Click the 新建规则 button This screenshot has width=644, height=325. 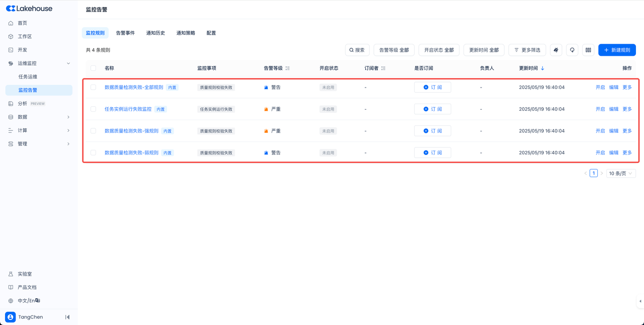[x=617, y=50]
